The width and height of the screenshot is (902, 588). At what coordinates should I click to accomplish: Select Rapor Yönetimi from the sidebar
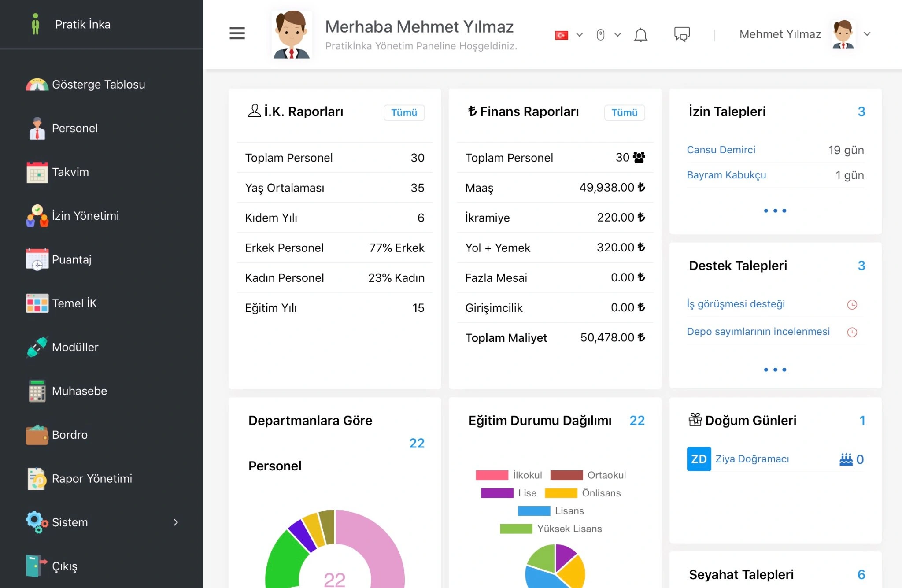click(92, 478)
